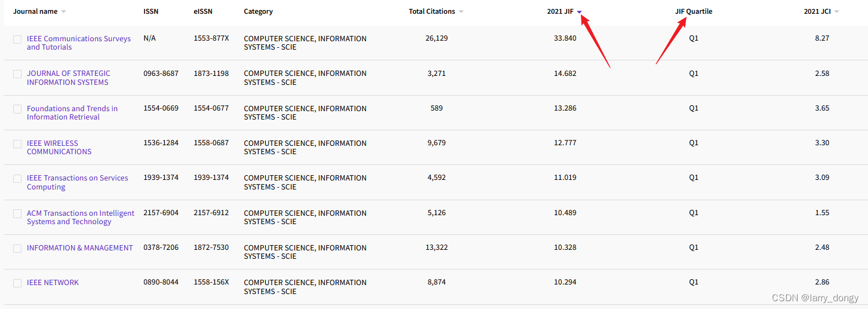Click the eISSN column header
868x309 pixels.
[x=204, y=11]
